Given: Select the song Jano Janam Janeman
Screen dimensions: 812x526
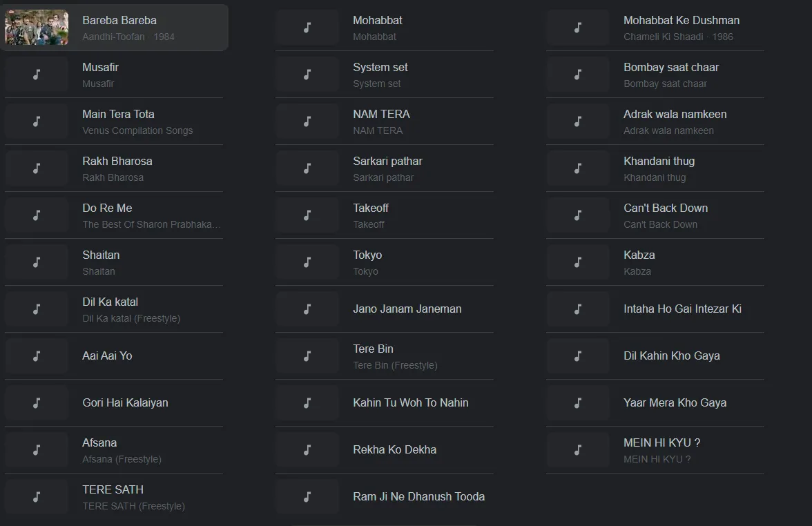Looking at the screenshot, I should point(407,309).
